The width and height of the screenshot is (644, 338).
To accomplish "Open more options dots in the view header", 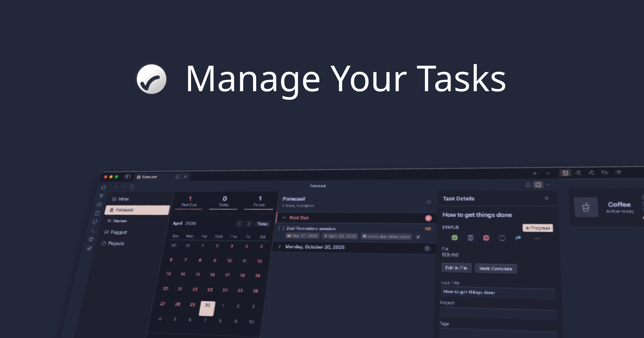I will click(x=548, y=185).
